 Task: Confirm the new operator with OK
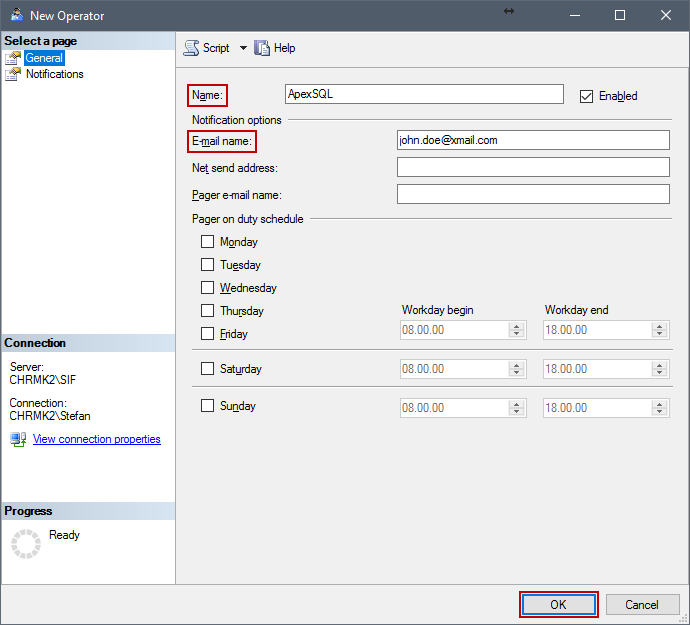click(x=558, y=604)
